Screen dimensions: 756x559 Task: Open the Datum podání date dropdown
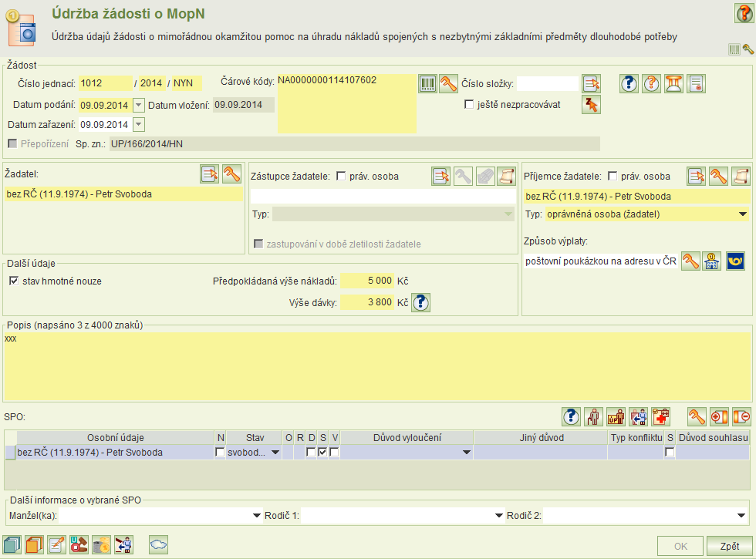click(x=138, y=105)
